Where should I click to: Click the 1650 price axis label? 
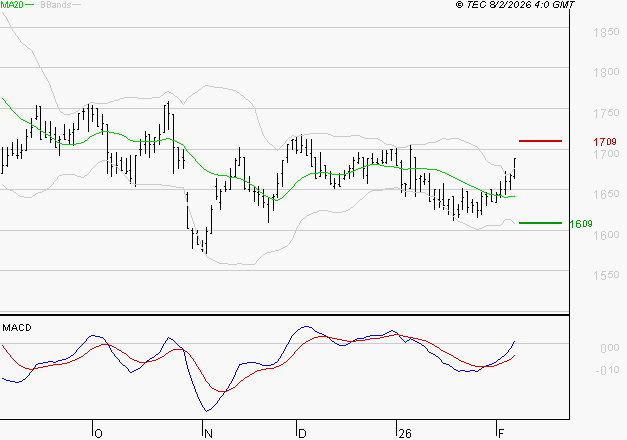[x=606, y=194]
